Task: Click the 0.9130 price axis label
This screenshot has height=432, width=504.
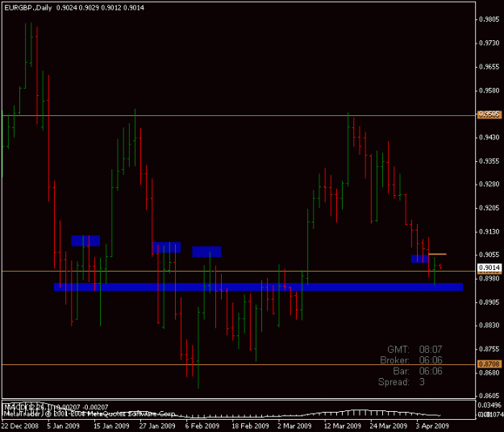Action: click(x=489, y=231)
